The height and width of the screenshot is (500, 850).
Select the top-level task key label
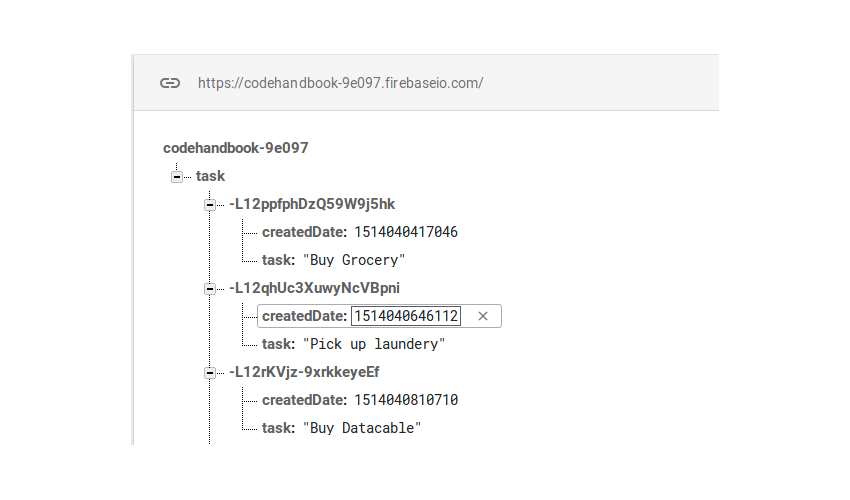tap(210, 176)
